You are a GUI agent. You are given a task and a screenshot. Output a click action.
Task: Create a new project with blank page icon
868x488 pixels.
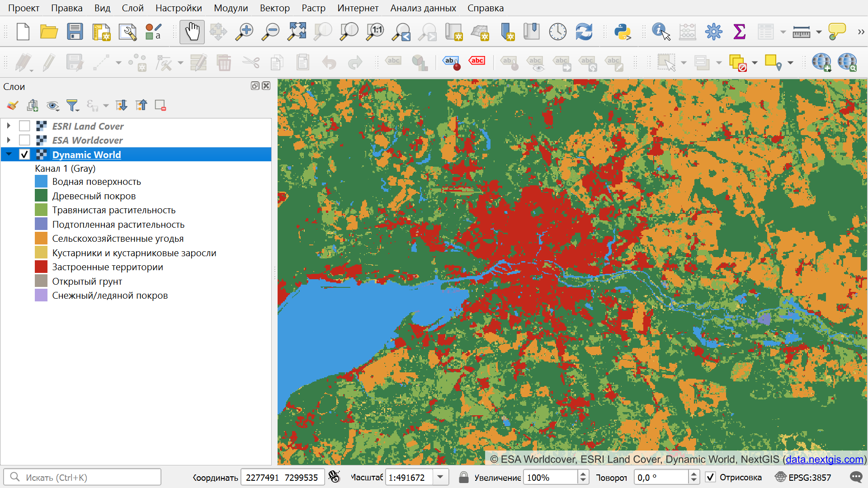[x=23, y=32]
